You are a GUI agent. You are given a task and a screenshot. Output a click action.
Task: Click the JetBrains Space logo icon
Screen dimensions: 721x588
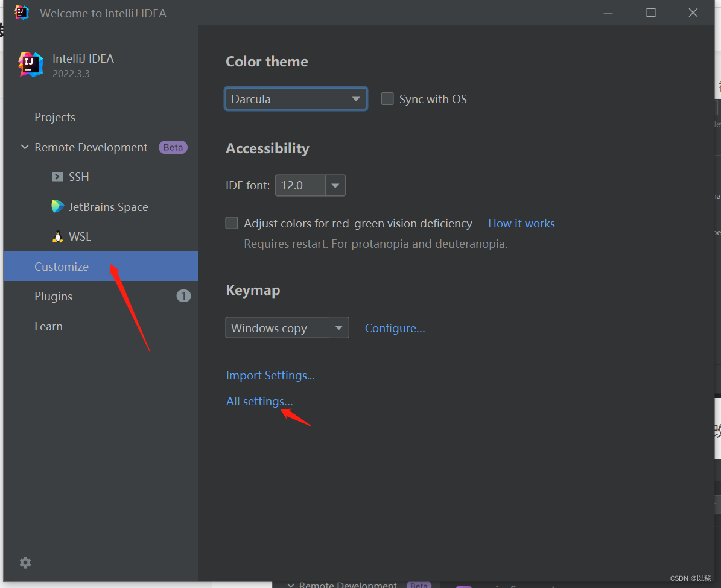[x=57, y=206]
